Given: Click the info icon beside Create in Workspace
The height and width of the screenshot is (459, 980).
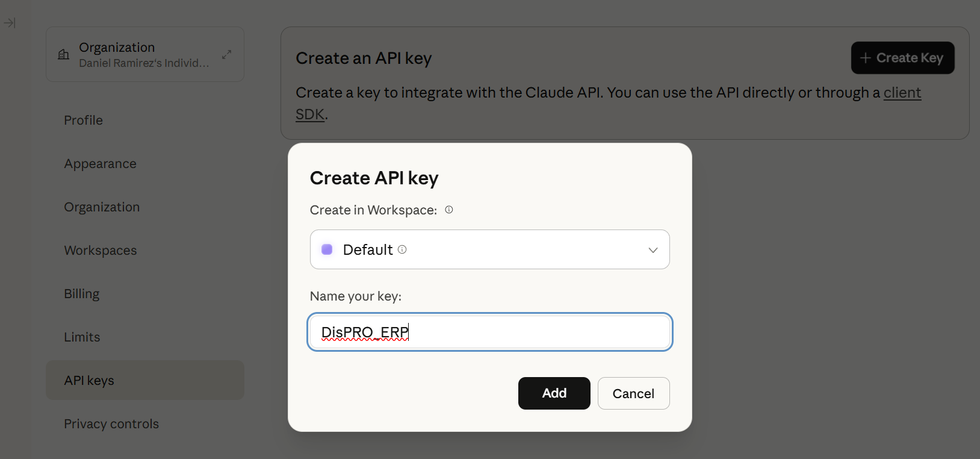Looking at the screenshot, I should coord(449,210).
